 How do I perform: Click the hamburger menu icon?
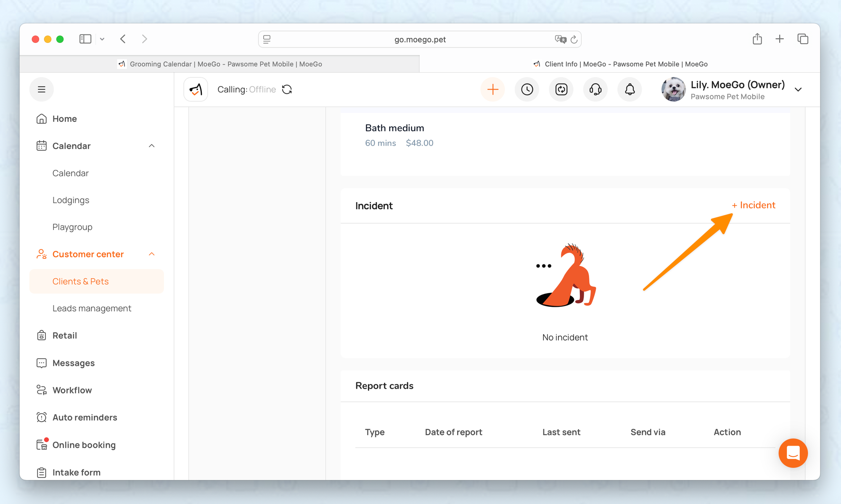coord(42,90)
